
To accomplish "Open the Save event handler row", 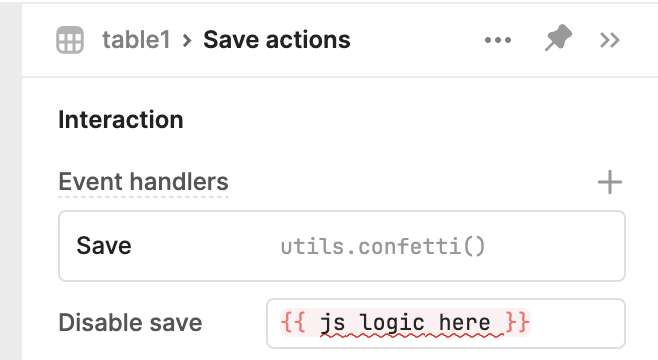I will 342,246.
